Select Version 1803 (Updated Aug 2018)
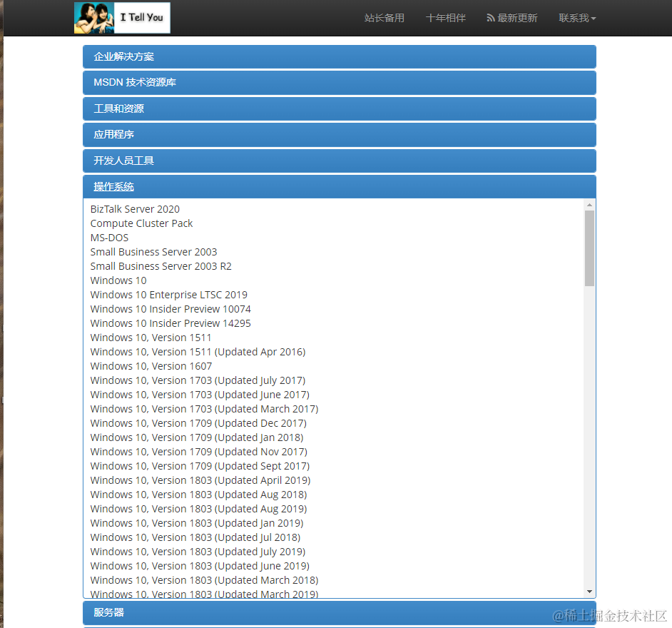Screen dimensions: 672x628 tap(199, 495)
